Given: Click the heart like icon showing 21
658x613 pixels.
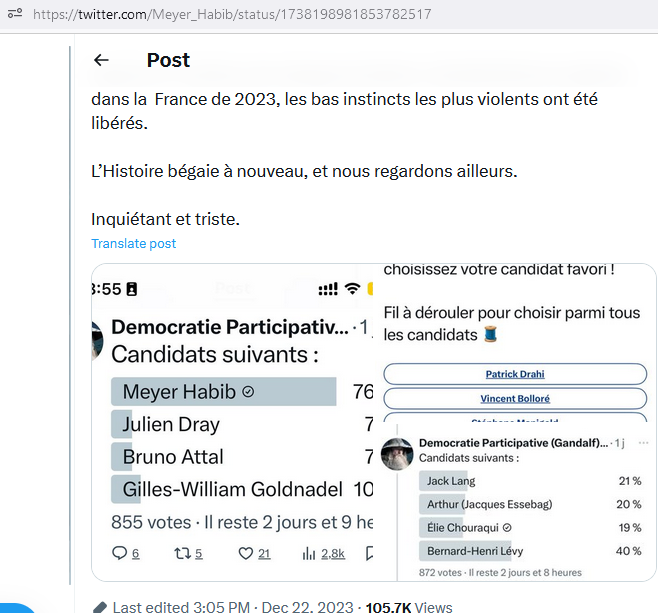Looking at the screenshot, I should 245,553.
